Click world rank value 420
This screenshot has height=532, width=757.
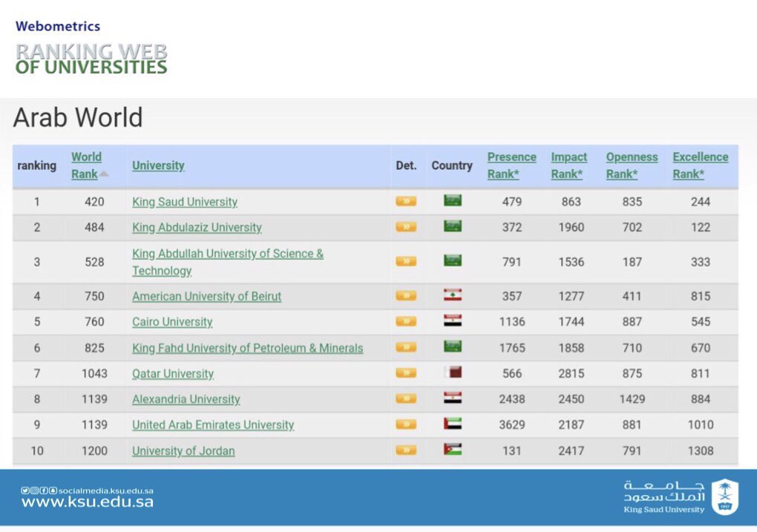94,202
